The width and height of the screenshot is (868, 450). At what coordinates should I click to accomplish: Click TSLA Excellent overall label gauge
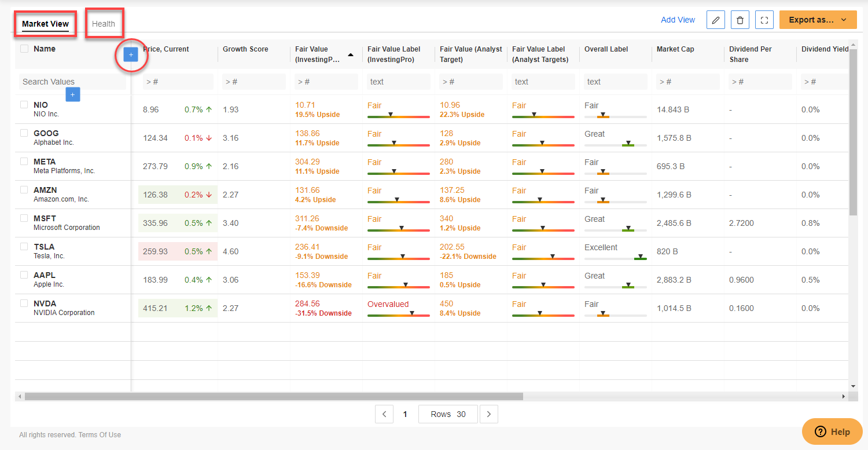click(x=616, y=258)
